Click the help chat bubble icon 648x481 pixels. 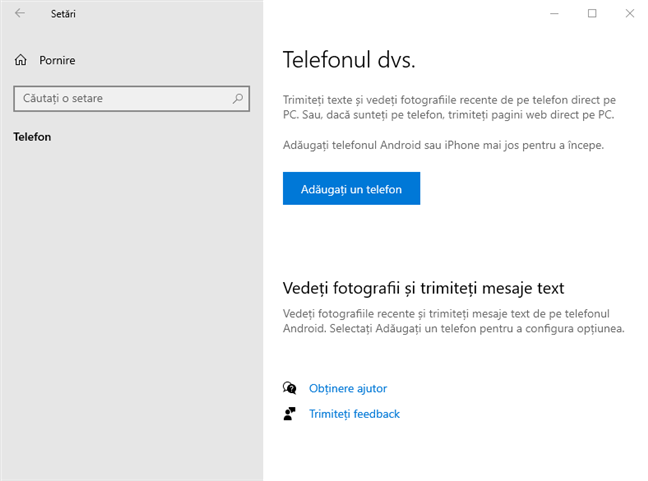(290, 388)
